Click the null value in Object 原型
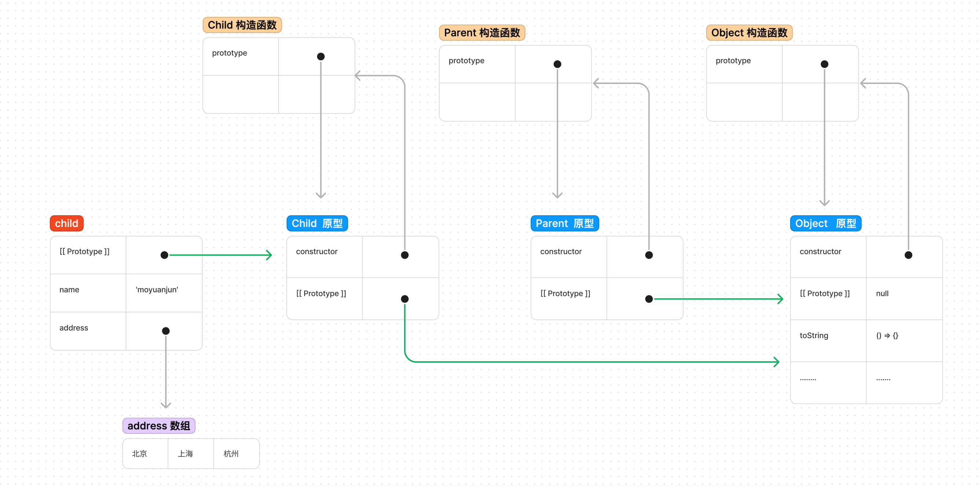The height and width of the screenshot is (487, 980). click(x=882, y=294)
